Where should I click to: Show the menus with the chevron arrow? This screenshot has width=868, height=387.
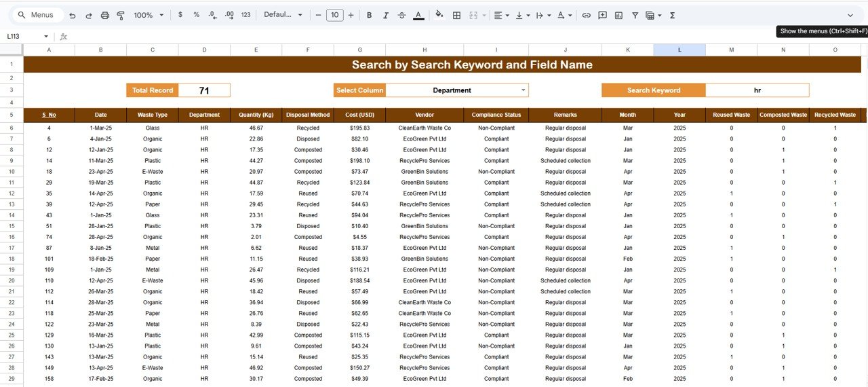pos(850,15)
